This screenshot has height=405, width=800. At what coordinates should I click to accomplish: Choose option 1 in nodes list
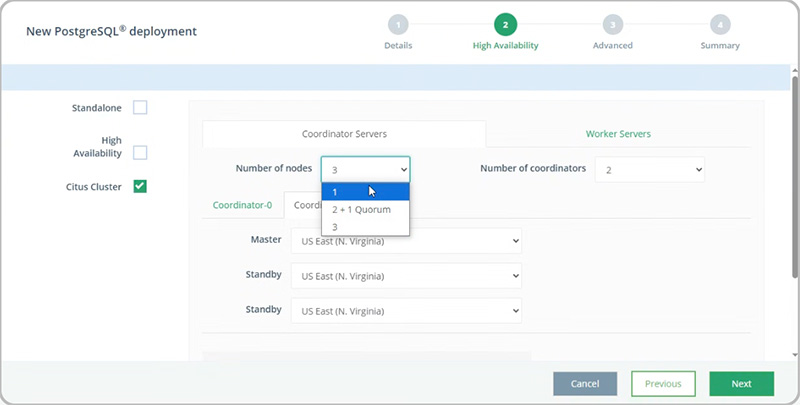365,192
